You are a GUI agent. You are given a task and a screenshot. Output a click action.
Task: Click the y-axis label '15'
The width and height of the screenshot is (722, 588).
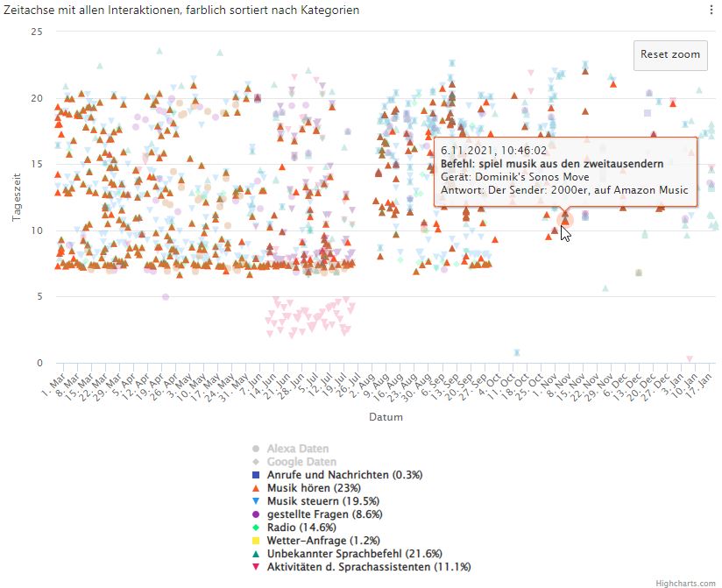click(x=37, y=165)
